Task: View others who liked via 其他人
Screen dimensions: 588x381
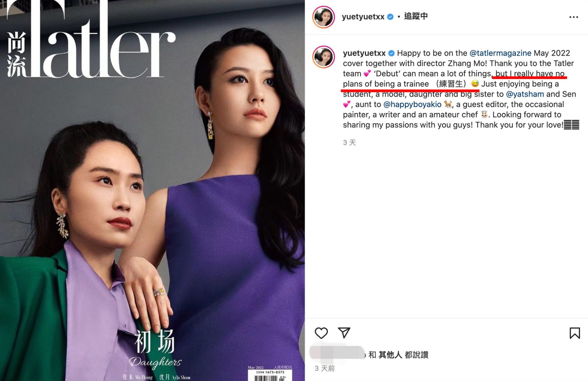Action: pos(390,355)
